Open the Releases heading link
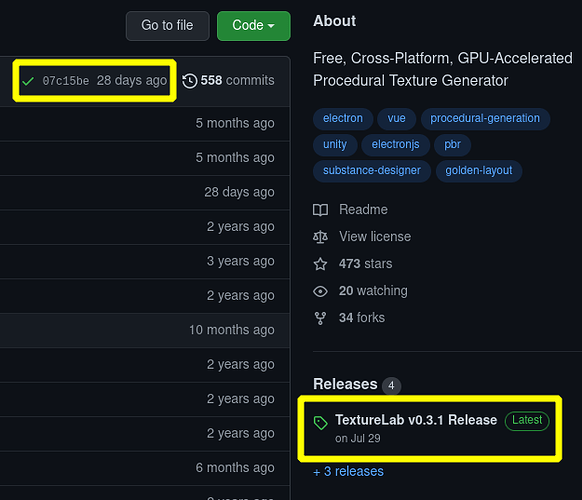This screenshot has height=500, width=582. click(345, 384)
